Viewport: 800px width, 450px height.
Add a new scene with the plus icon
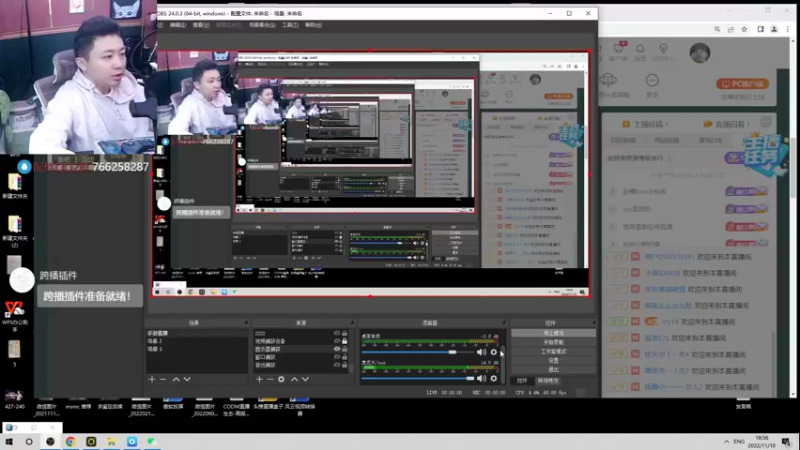click(x=152, y=379)
